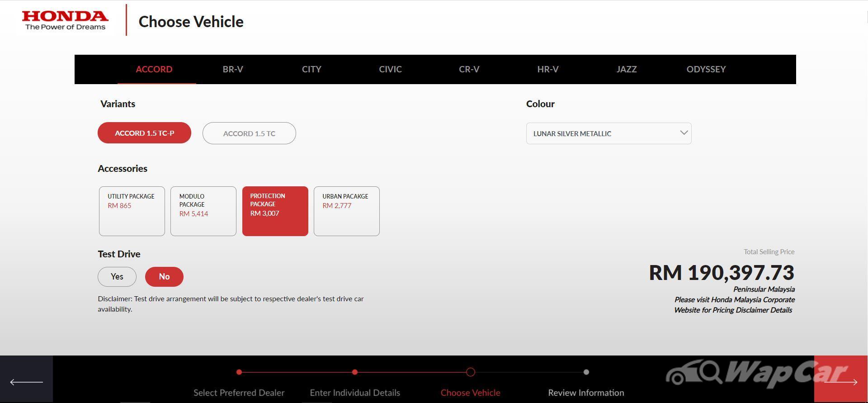The height and width of the screenshot is (403, 868).
Task: Click the Accessories section heading
Action: 123,169
